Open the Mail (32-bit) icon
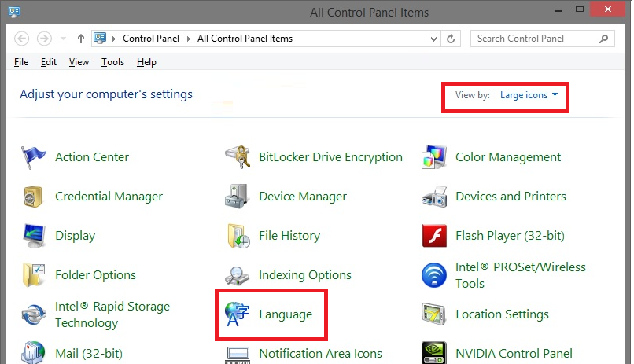This screenshot has height=364, width=634. click(33, 353)
